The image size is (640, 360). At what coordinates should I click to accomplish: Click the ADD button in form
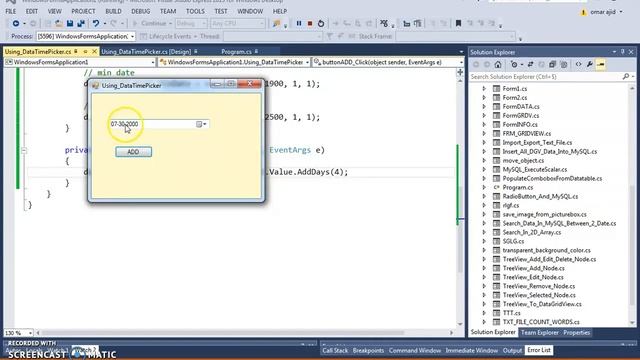(133, 152)
